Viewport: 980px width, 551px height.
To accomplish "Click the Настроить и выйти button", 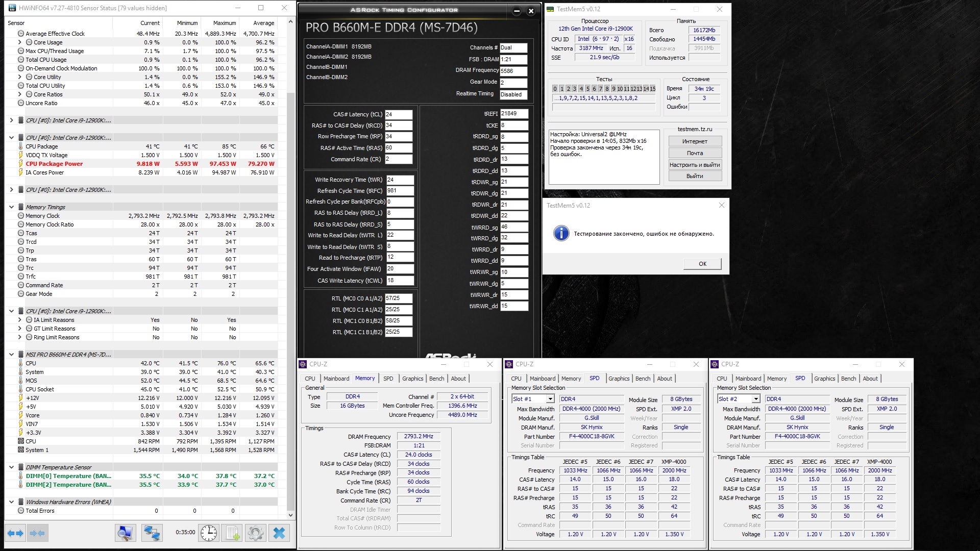I will 695,165.
